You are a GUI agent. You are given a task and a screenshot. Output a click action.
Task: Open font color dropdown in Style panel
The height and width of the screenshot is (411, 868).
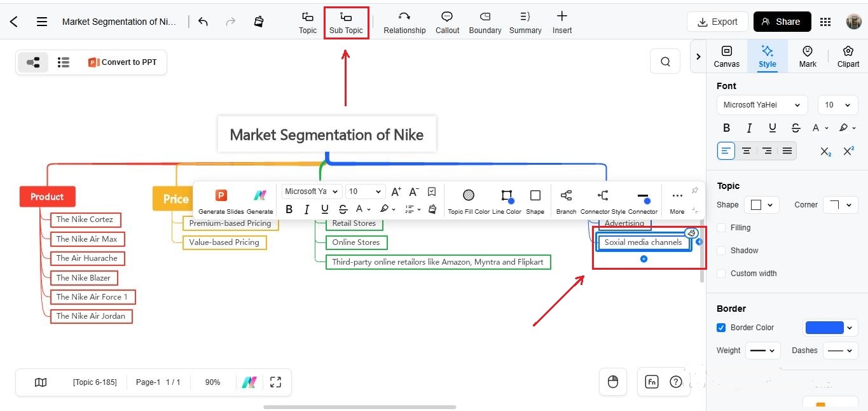click(x=820, y=128)
